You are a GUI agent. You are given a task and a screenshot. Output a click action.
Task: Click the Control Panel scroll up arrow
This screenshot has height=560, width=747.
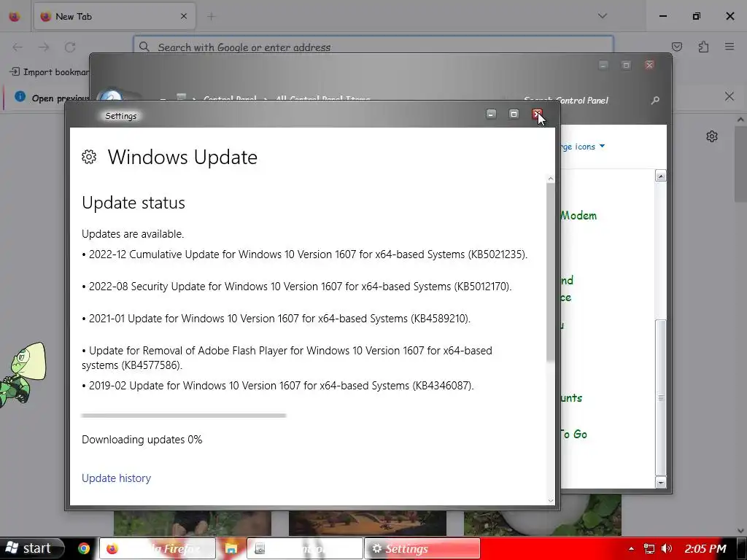pos(661,176)
